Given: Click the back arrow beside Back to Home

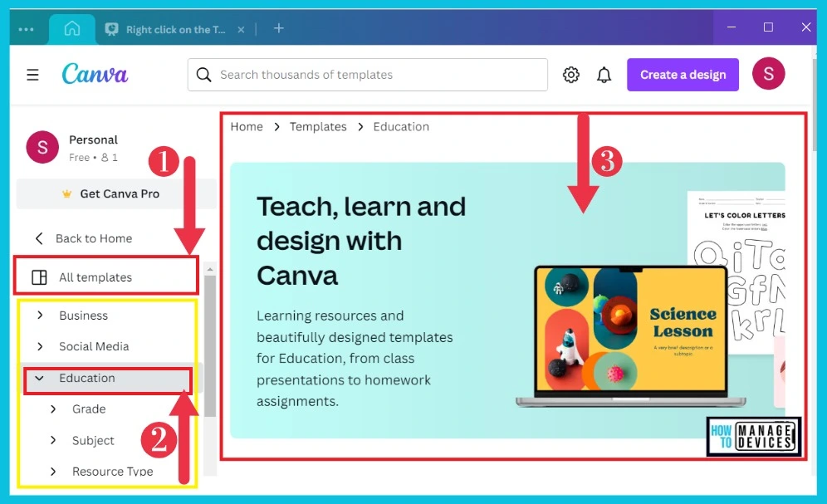Looking at the screenshot, I should [39, 238].
